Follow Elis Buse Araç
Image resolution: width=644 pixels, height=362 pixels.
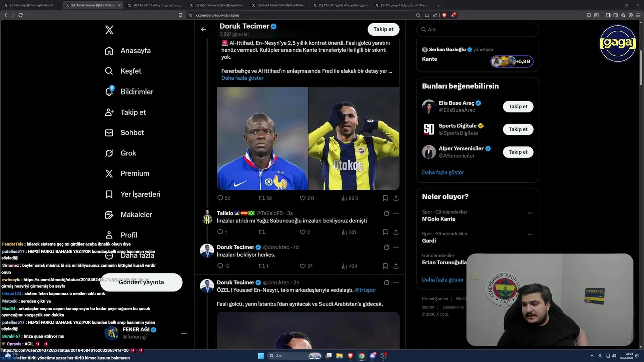[518, 107]
